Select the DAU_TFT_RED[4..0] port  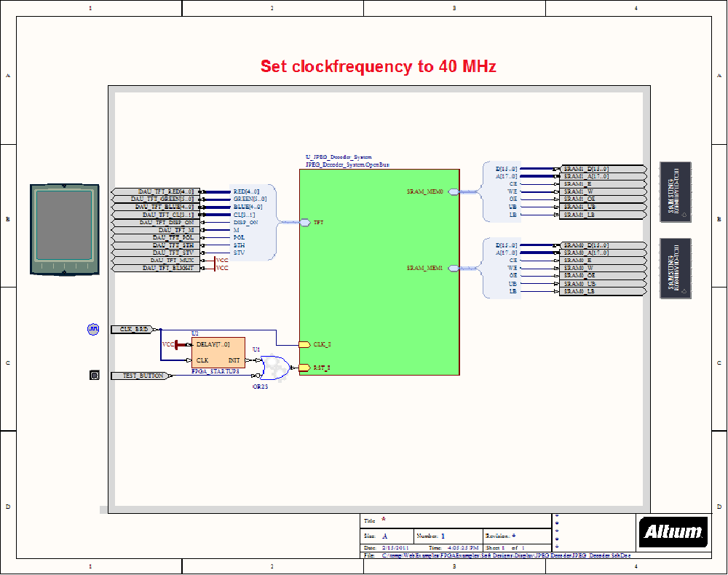[156, 191]
